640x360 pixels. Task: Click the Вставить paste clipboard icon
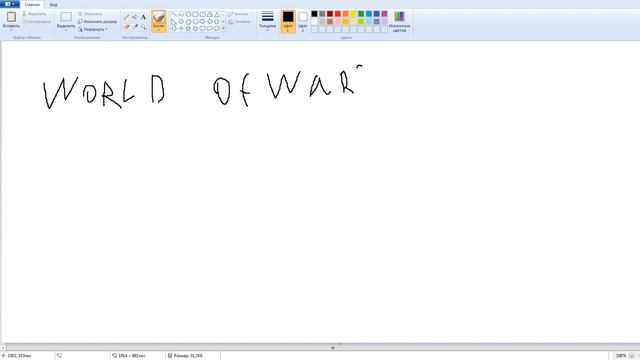(x=11, y=17)
